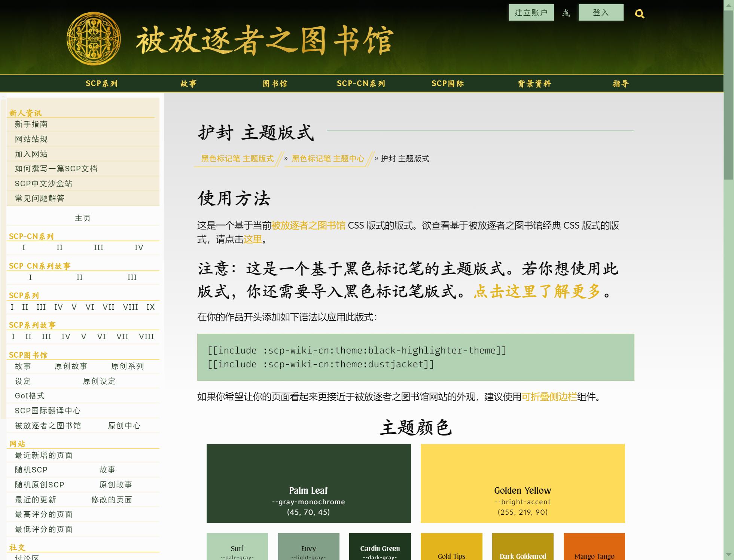Click the Mango Tango orange swatch

(594, 547)
